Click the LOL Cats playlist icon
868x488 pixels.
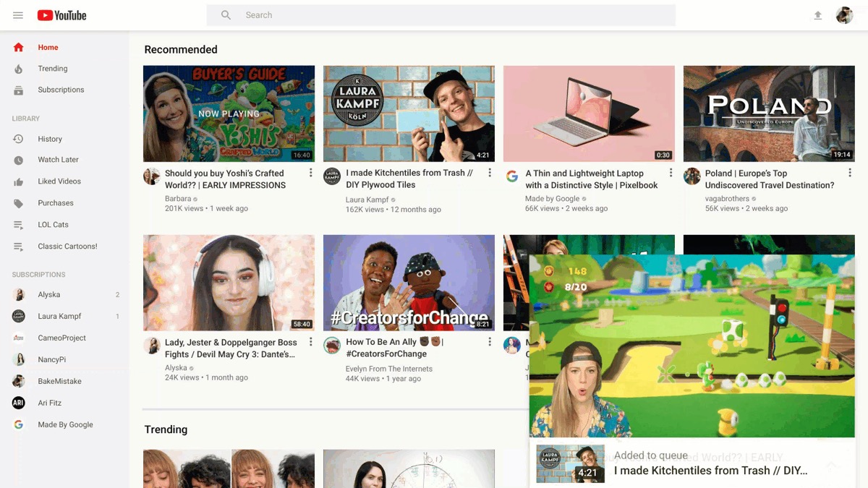tap(19, 225)
